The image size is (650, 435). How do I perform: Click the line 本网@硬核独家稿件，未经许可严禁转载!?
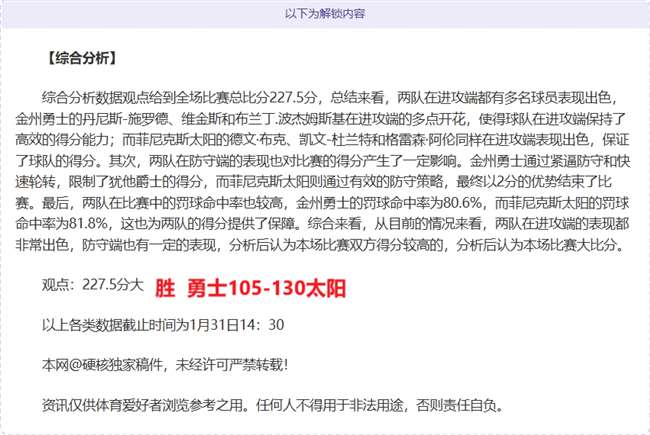[165, 365]
